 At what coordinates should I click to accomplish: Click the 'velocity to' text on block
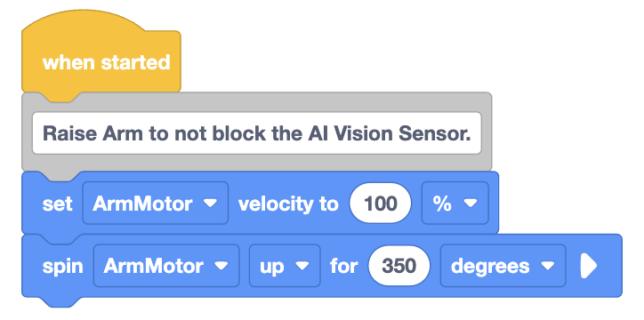click(x=288, y=204)
